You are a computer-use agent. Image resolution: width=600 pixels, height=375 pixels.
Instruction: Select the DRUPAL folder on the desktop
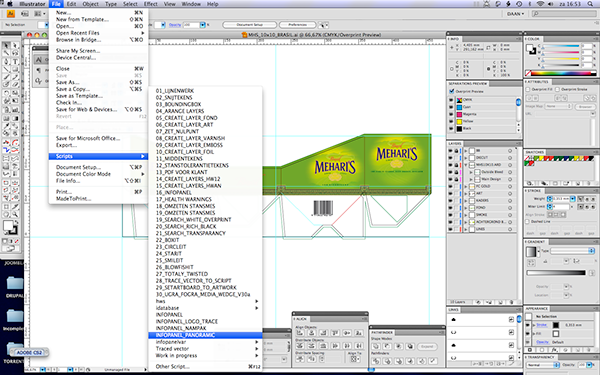click(x=15, y=287)
